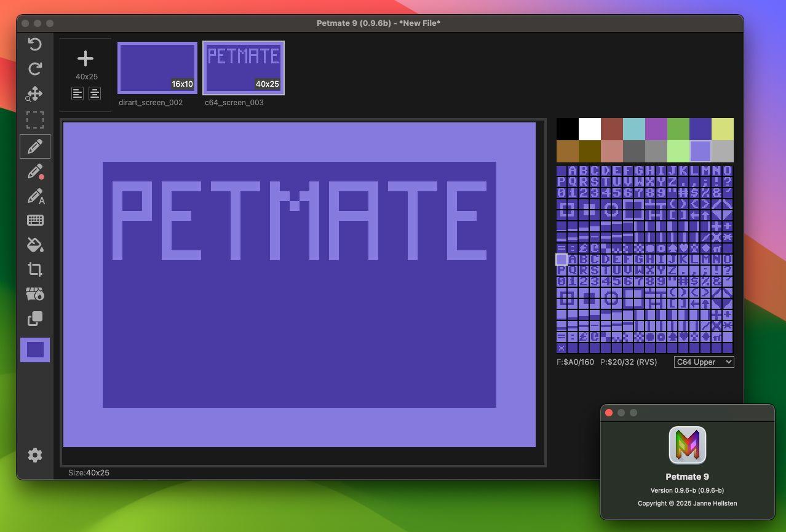Pick the light gray color swatch
This screenshot has height=532, width=786.
pyautogui.click(x=723, y=151)
